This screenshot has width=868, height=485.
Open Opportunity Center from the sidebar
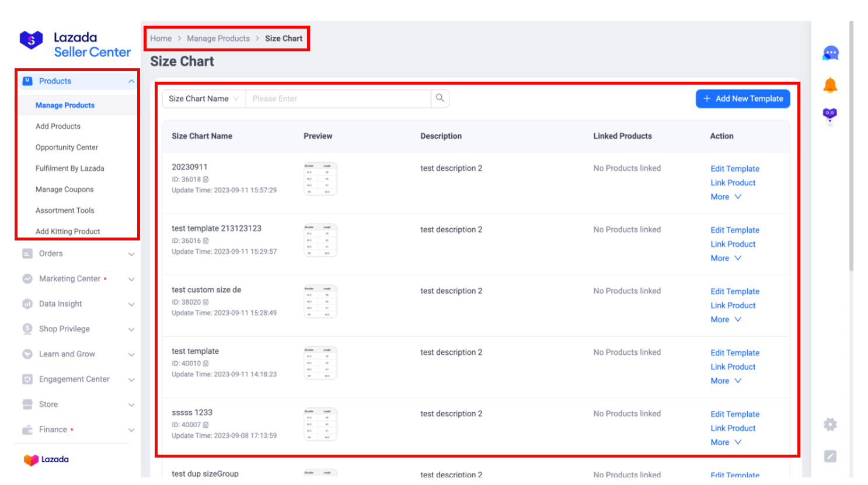click(x=67, y=147)
